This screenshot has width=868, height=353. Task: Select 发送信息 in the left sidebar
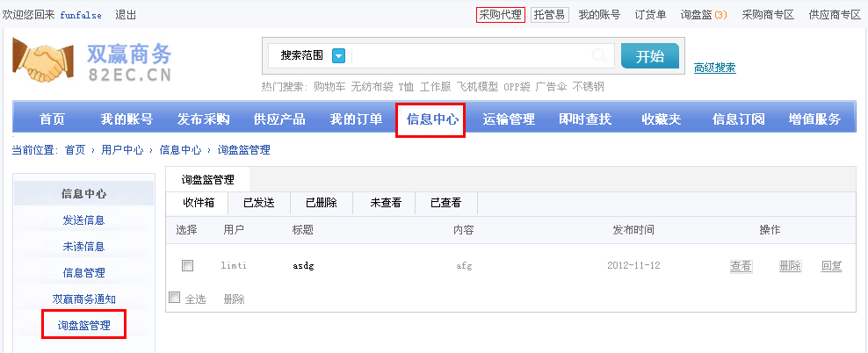84,220
